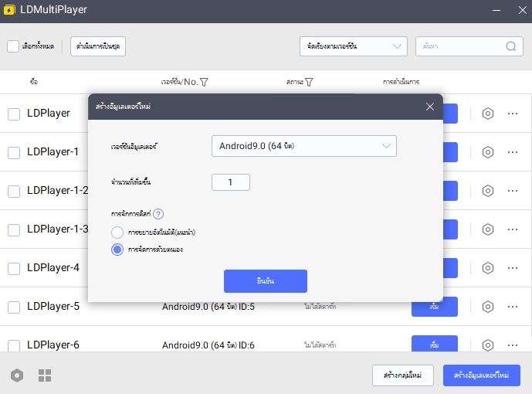The image size is (532, 394).
Task: Open more options menu for LDPlayer-6
Action: pos(513,345)
